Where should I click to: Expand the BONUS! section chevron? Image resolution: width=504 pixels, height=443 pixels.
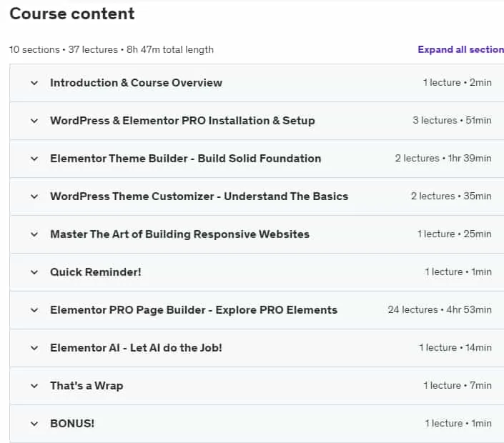(x=34, y=424)
